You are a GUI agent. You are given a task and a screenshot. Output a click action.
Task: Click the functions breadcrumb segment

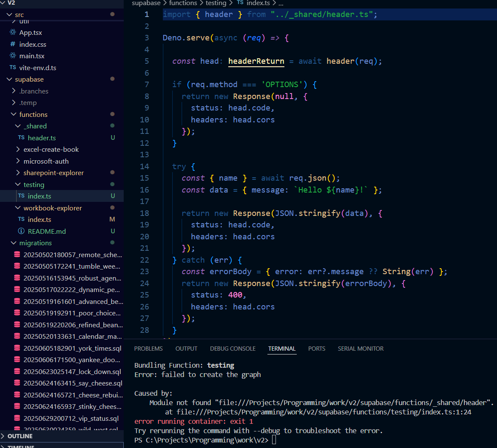click(x=183, y=3)
